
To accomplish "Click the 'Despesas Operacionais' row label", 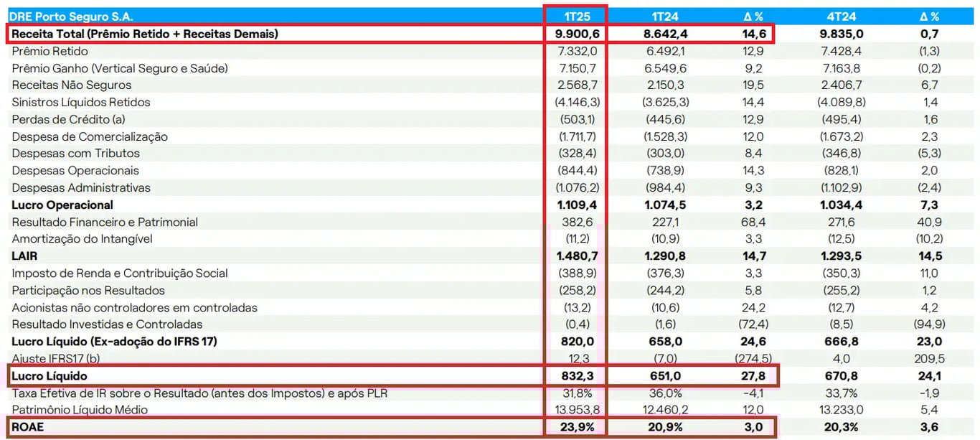I will click(75, 170).
